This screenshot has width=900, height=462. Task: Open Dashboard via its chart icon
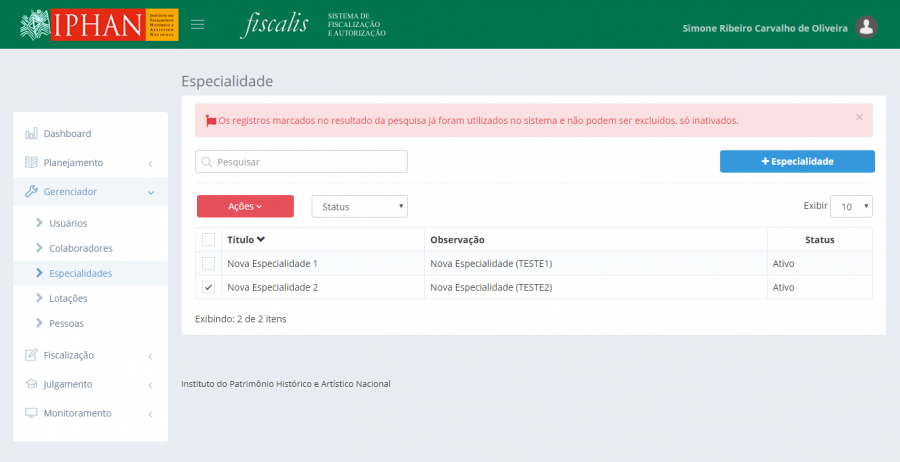click(31, 134)
